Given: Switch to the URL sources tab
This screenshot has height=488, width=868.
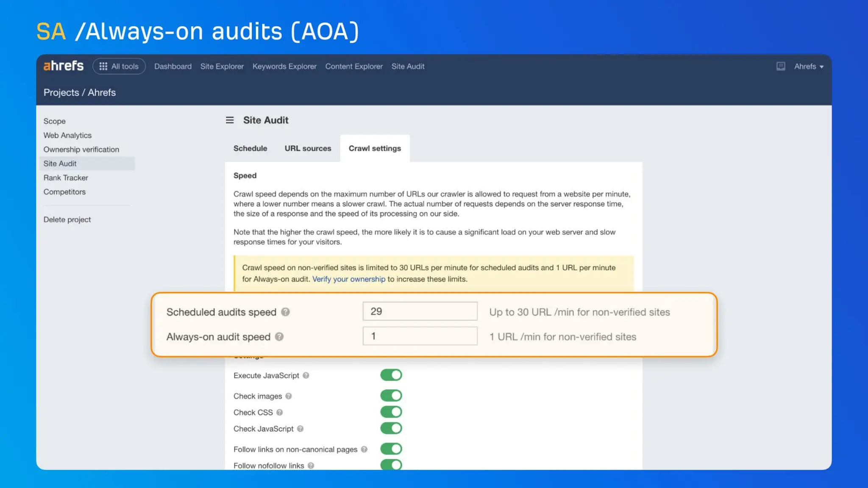Looking at the screenshot, I should tap(308, 148).
